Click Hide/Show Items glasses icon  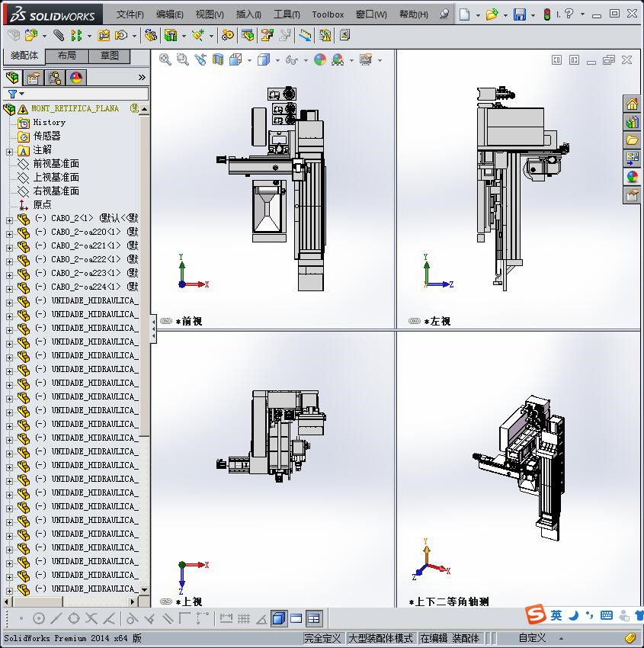click(x=292, y=60)
